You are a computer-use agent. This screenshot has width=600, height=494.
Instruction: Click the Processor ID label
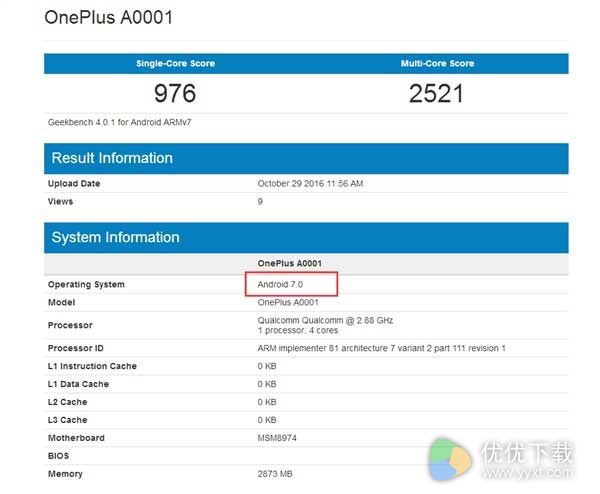tap(76, 348)
